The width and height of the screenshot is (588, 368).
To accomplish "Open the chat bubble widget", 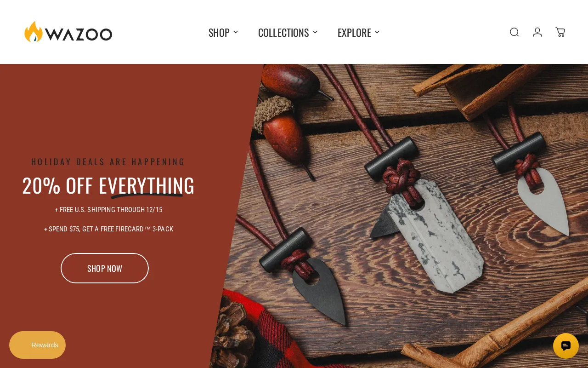I will tap(566, 346).
